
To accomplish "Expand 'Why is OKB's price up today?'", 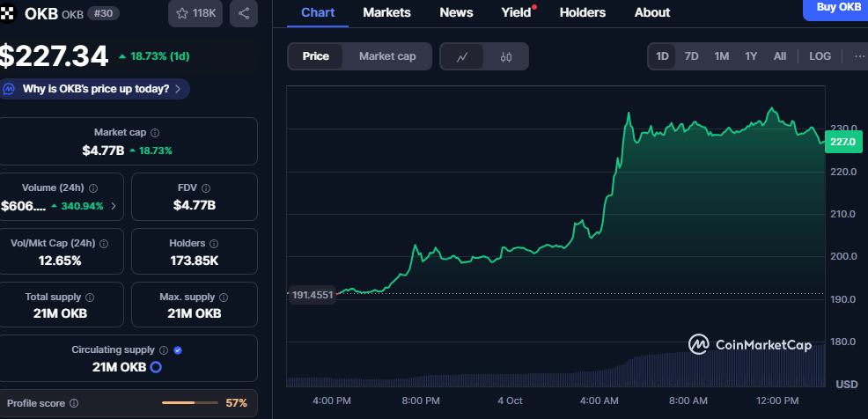I will (x=95, y=89).
